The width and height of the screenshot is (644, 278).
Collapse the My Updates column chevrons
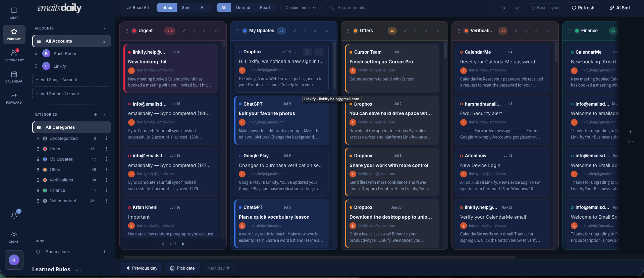pyautogui.click(x=327, y=31)
